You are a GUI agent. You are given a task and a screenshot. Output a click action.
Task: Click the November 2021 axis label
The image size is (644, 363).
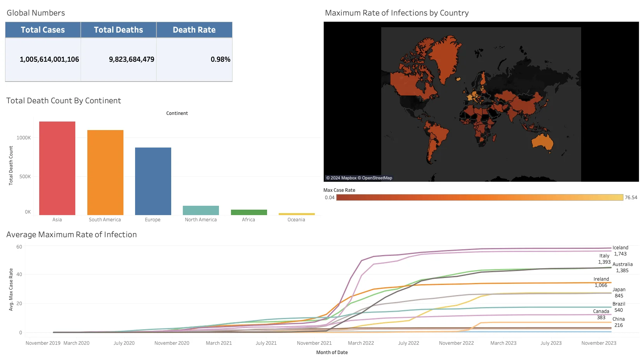(x=314, y=343)
